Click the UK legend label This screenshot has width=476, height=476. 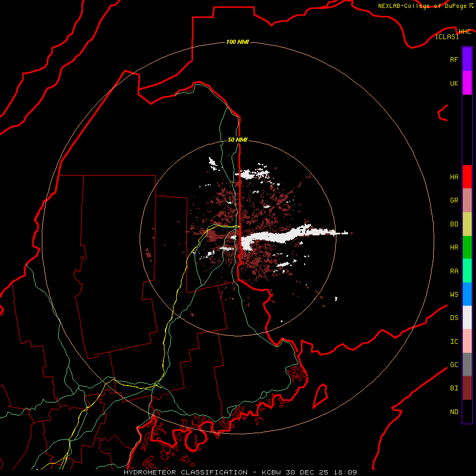pyautogui.click(x=454, y=84)
